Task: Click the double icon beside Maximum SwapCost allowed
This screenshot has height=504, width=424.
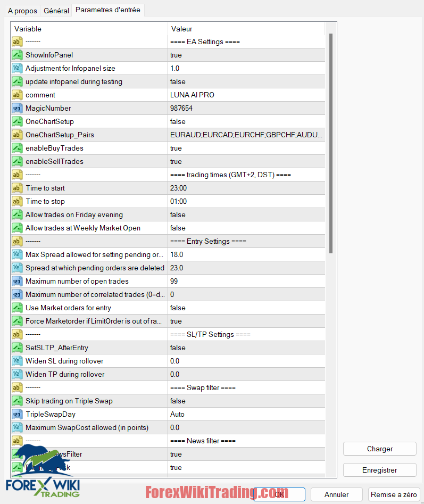Action: coord(17,427)
